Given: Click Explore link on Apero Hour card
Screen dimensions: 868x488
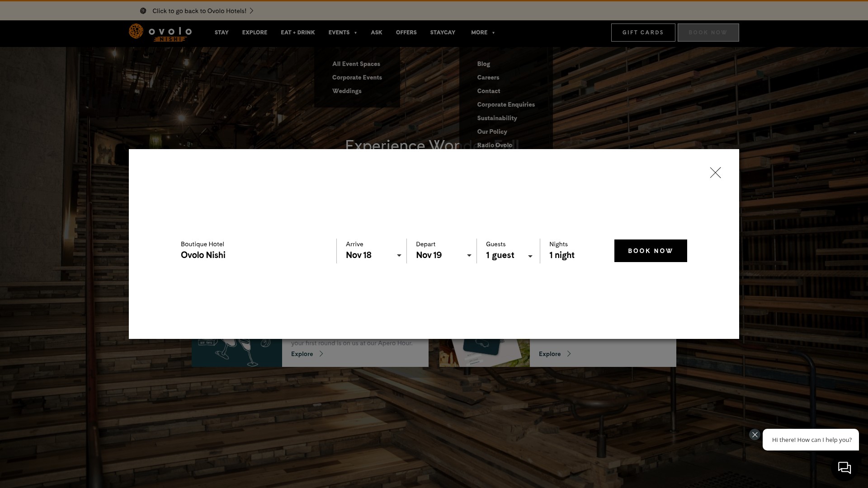Looking at the screenshot, I should [307, 354].
